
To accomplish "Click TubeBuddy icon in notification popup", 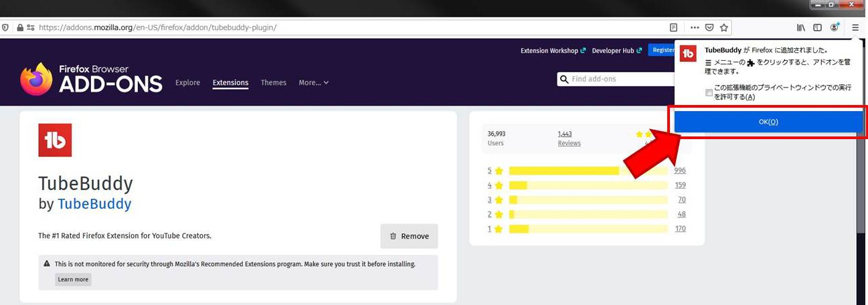I will pos(688,54).
